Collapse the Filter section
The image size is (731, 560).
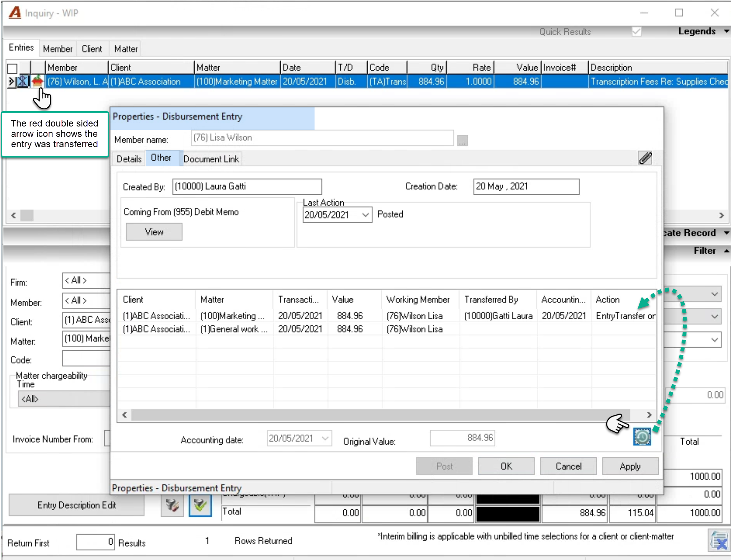[x=726, y=251]
